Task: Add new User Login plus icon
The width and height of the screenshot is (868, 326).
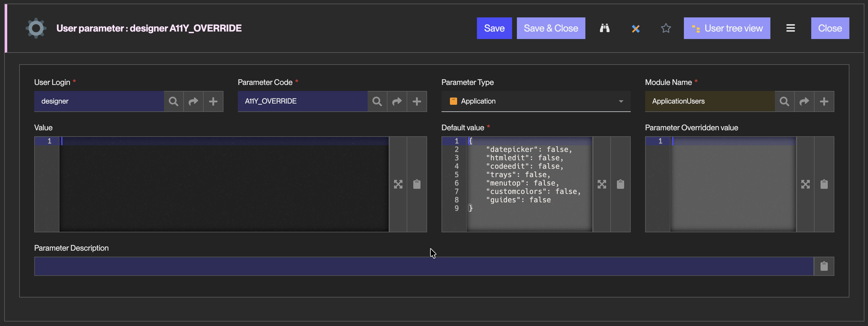Action: coord(213,101)
